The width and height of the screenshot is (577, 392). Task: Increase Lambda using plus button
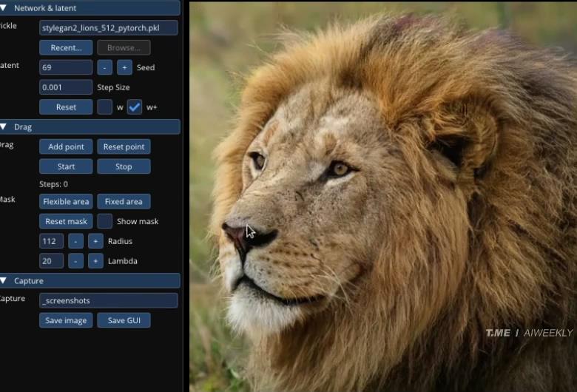95,261
